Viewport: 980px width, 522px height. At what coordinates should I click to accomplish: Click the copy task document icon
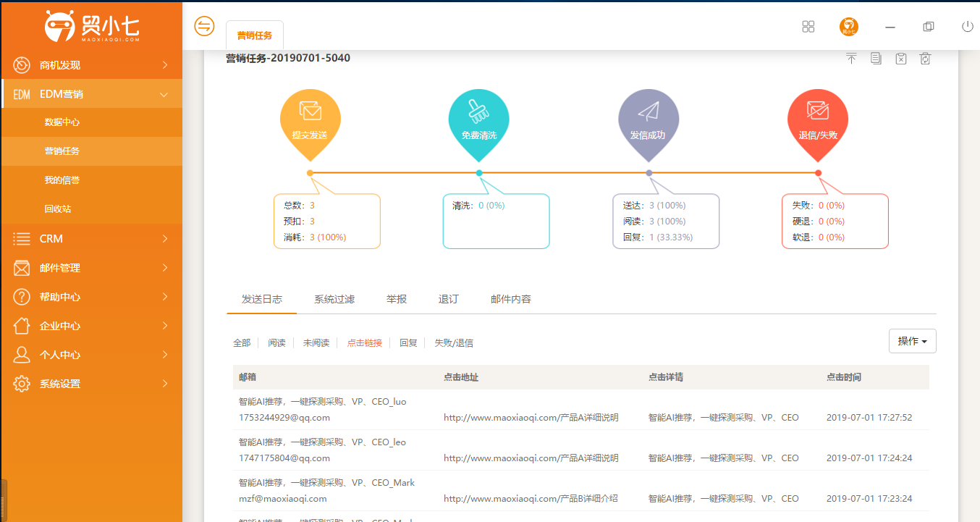pyautogui.click(x=876, y=59)
